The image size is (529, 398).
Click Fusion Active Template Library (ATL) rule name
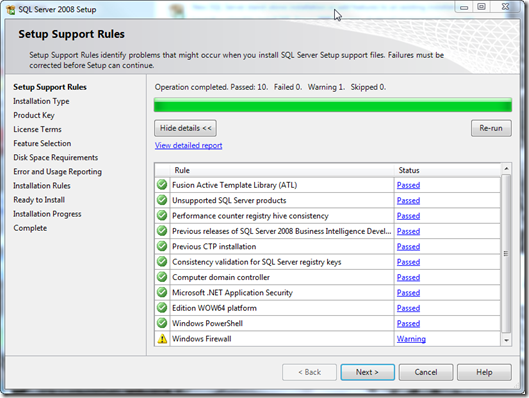pos(234,185)
